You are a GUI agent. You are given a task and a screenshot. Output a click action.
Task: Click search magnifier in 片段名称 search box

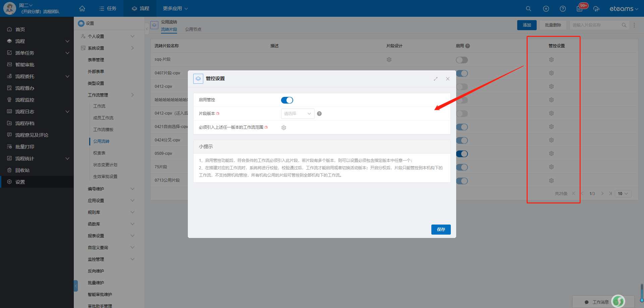coord(624,25)
